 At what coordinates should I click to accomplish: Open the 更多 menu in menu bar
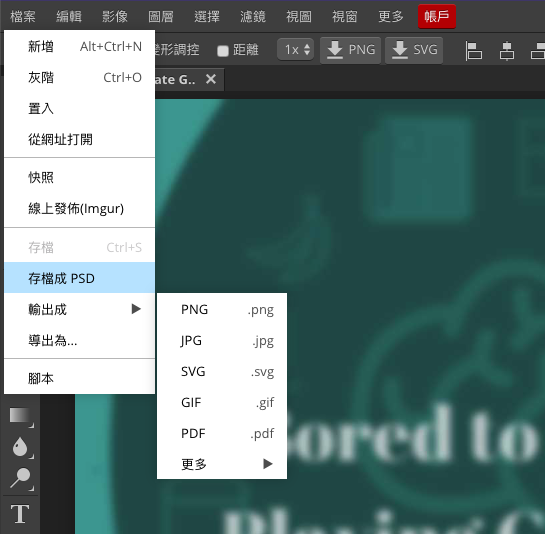pyautogui.click(x=391, y=16)
